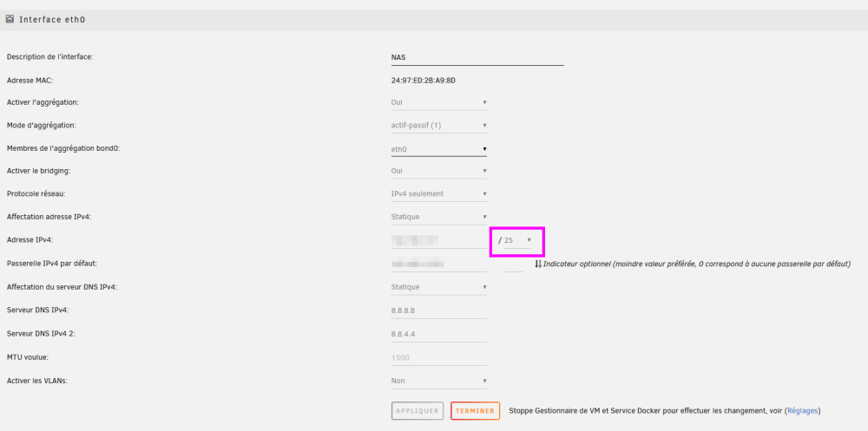The height and width of the screenshot is (431, 868).
Task: Click the gateway metric input field
Action: (514, 264)
